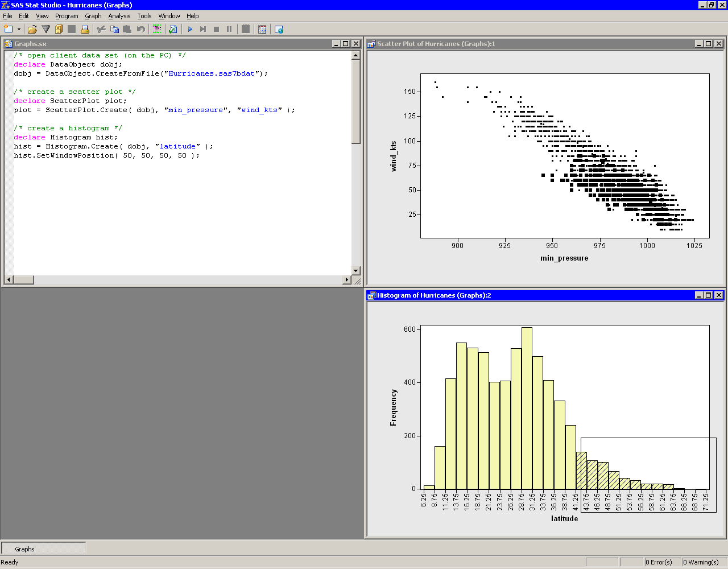Open the File menu
This screenshot has height=569, width=728.
pos(7,16)
